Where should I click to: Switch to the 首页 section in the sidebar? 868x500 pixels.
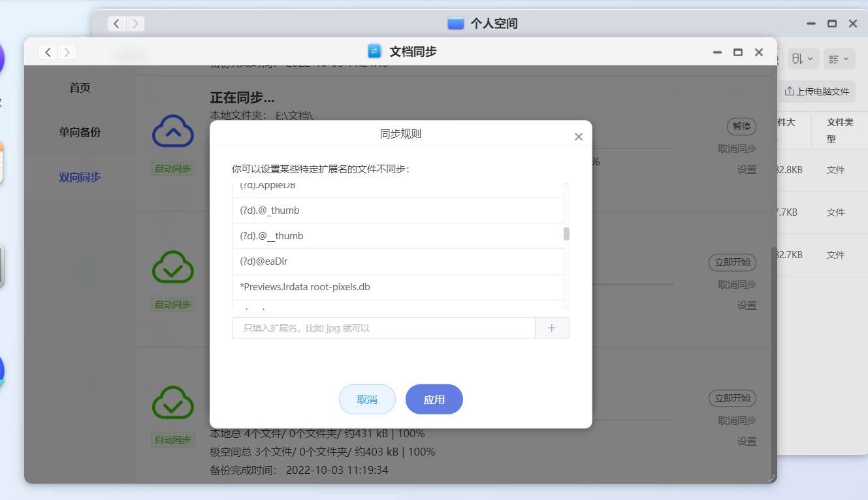79,87
